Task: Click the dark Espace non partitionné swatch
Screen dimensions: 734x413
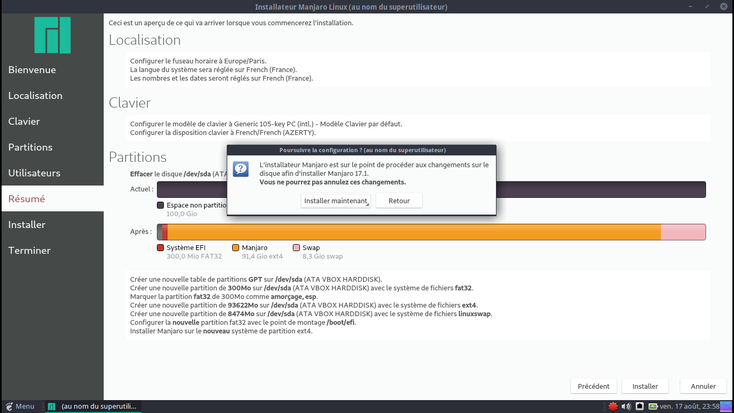Action: [x=161, y=205]
